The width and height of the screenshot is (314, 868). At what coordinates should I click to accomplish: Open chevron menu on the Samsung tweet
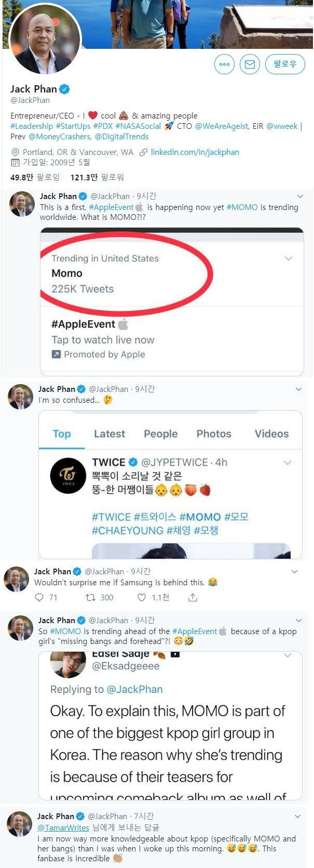295,572
